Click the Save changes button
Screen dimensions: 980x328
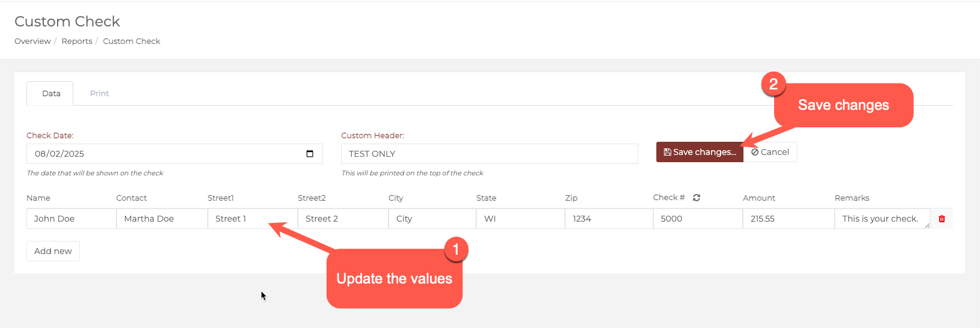coord(700,152)
